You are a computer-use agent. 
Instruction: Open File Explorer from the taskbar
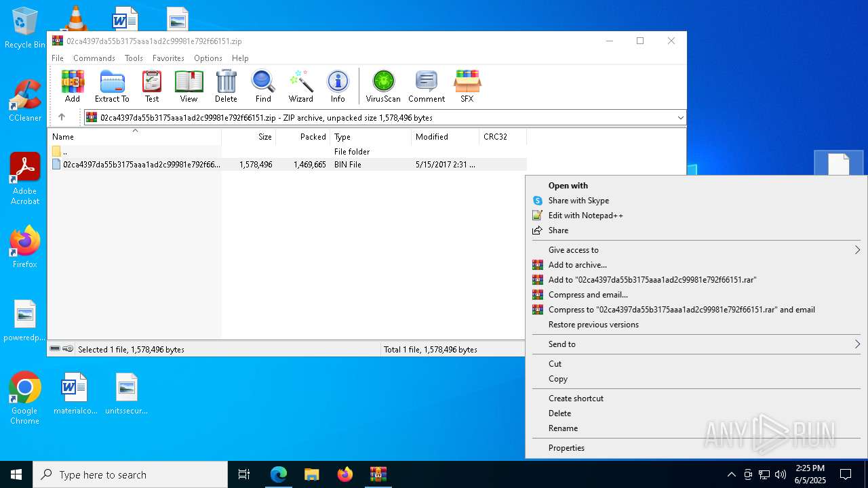(x=311, y=474)
